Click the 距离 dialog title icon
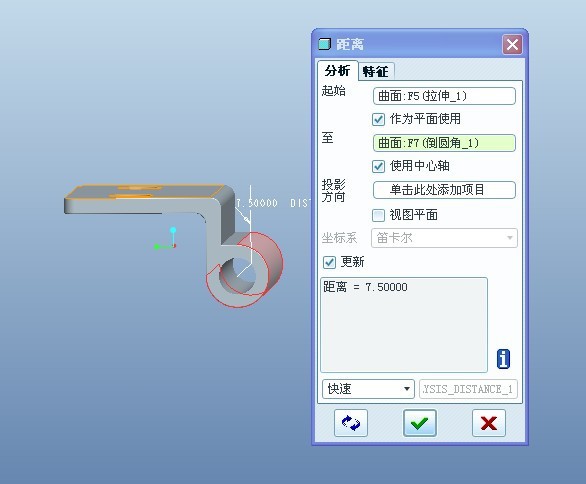586x484 pixels. point(324,44)
